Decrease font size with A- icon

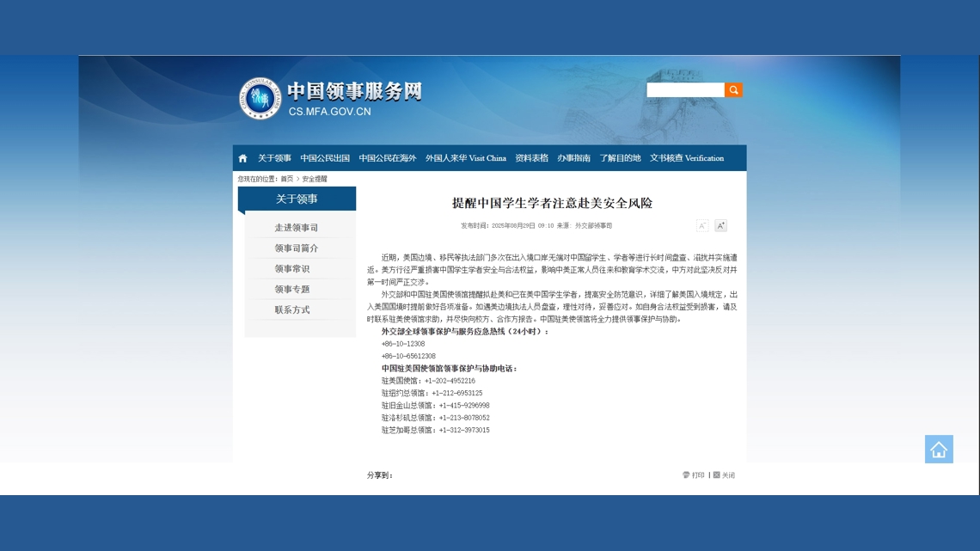pos(702,225)
